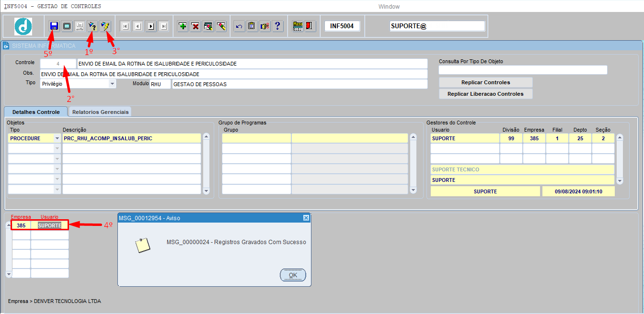Click the blue question mark help icon
The image size is (644, 314).
coord(277,26)
